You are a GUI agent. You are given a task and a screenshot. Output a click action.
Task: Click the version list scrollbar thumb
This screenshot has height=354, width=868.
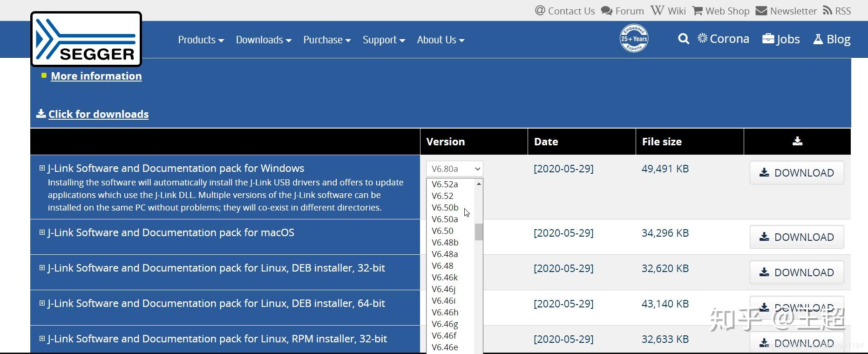pyautogui.click(x=479, y=232)
